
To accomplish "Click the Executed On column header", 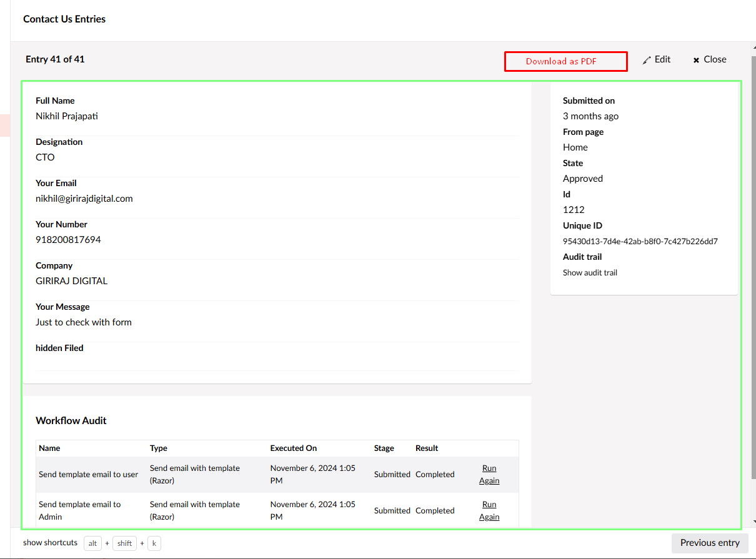I will coord(293,448).
